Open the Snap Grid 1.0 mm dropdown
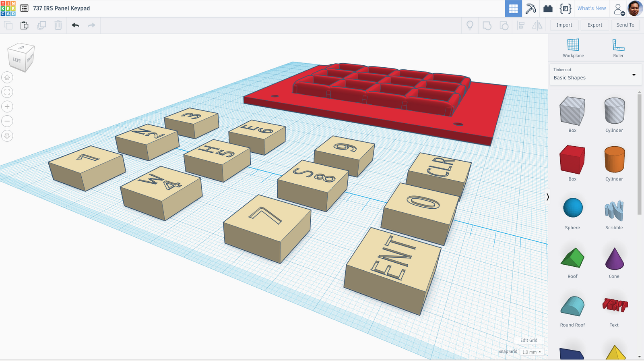 pos(531,352)
